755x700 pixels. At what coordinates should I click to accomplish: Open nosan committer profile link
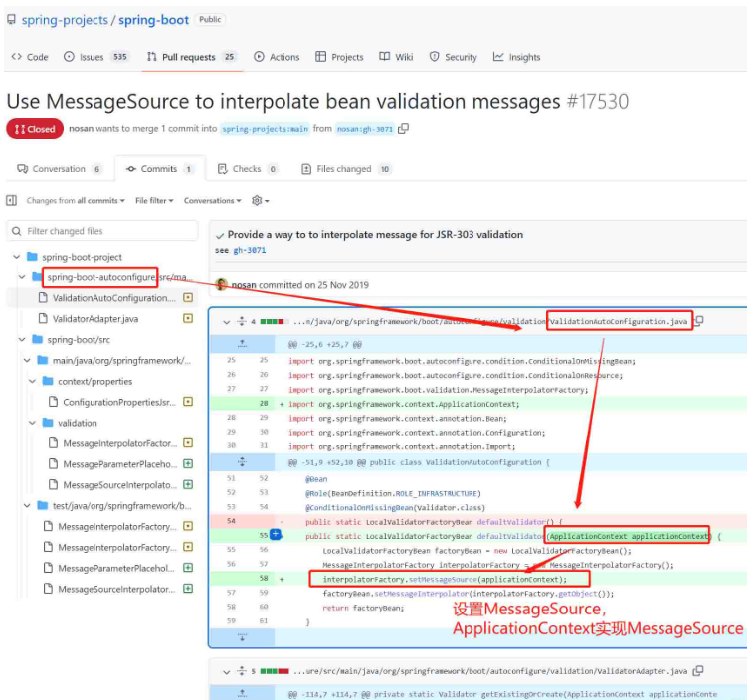[244, 285]
